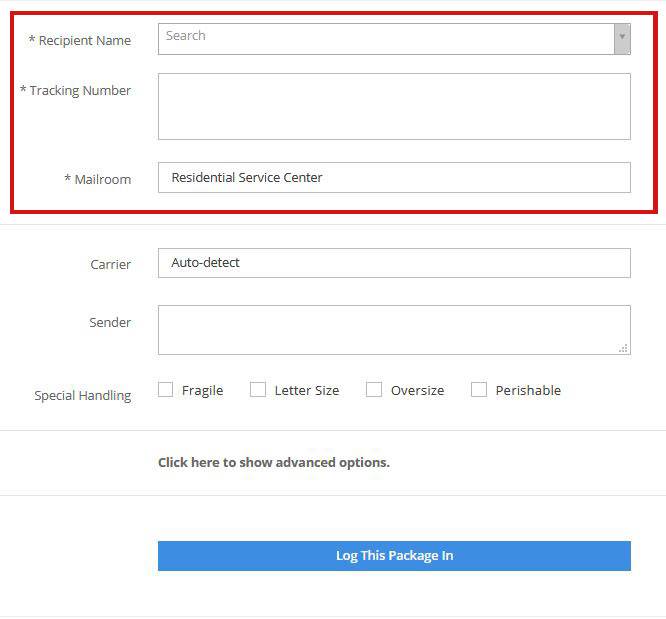Image resolution: width=666 pixels, height=619 pixels.
Task: Click here to show advanced options
Action: tap(274, 462)
